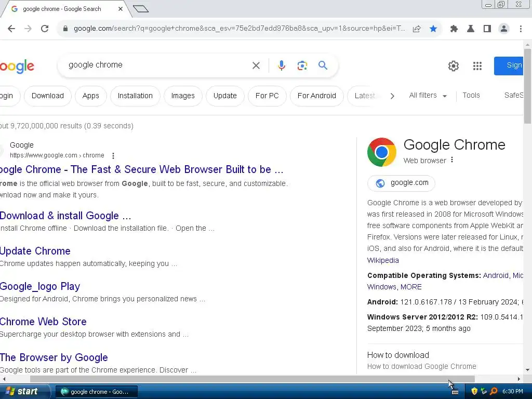Click the scroll right arrow

point(519,379)
